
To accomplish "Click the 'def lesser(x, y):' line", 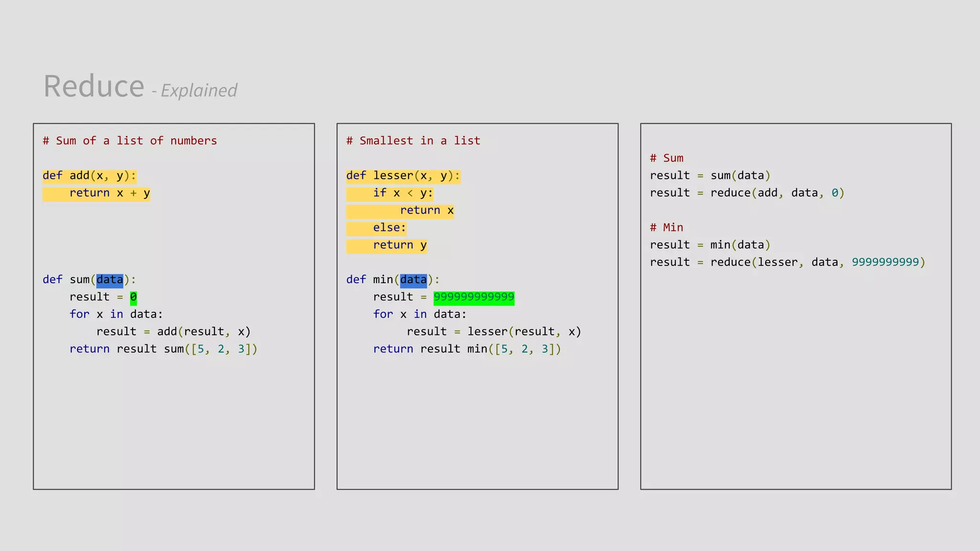I will [x=403, y=176].
